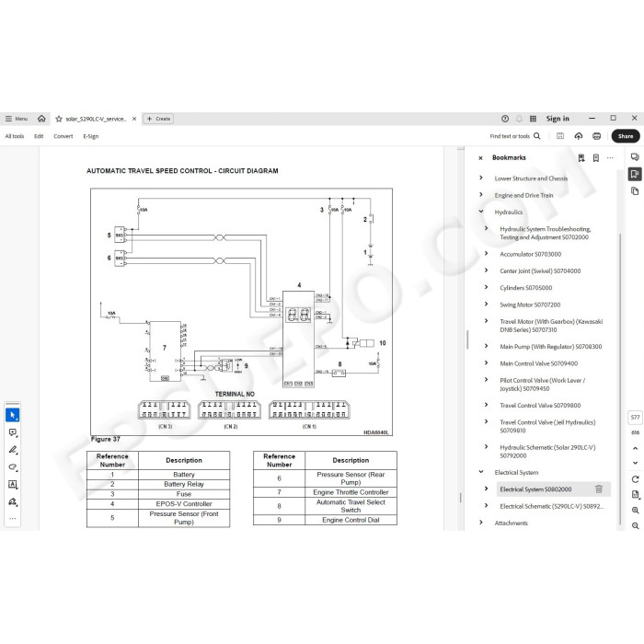Open Hydraulic Schematic (Solar 290LC-V) bookmark

click(547, 452)
